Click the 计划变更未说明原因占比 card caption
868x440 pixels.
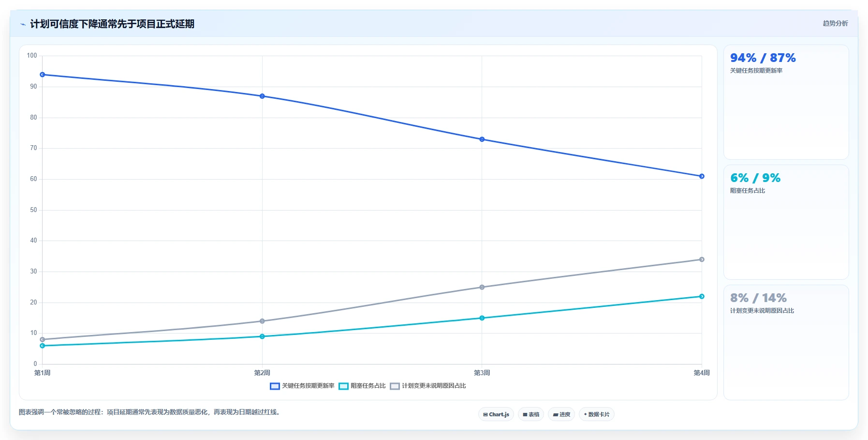(762, 311)
